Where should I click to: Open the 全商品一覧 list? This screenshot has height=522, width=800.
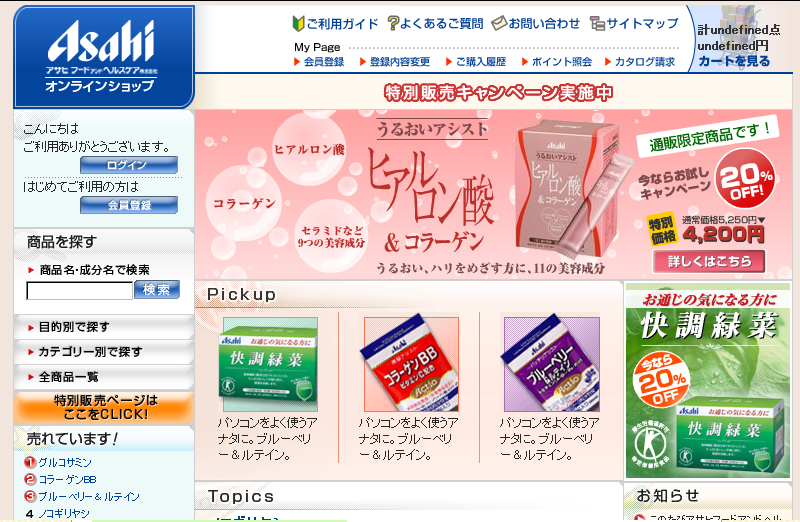pos(104,377)
